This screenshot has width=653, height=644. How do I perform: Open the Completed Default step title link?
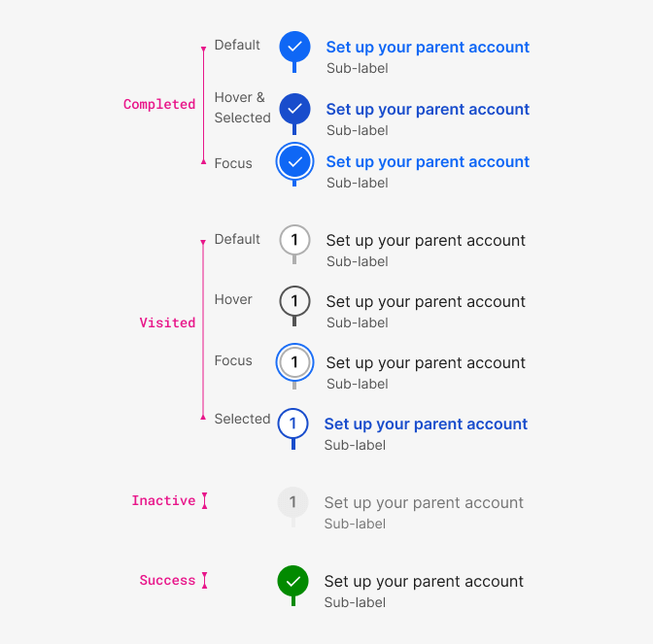[x=428, y=48]
